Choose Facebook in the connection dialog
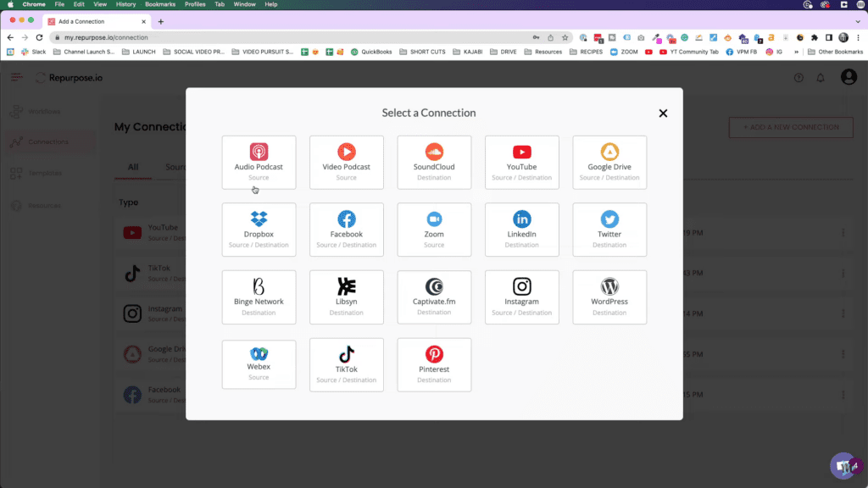 pyautogui.click(x=347, y=230)
